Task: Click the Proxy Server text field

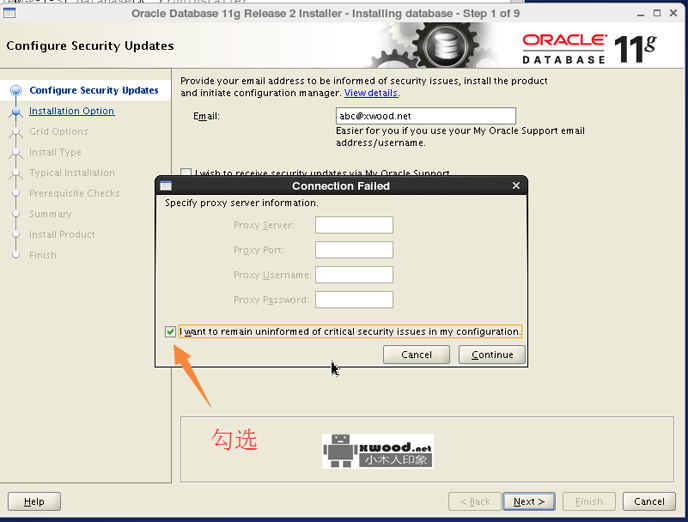Action: coord(354,225)
